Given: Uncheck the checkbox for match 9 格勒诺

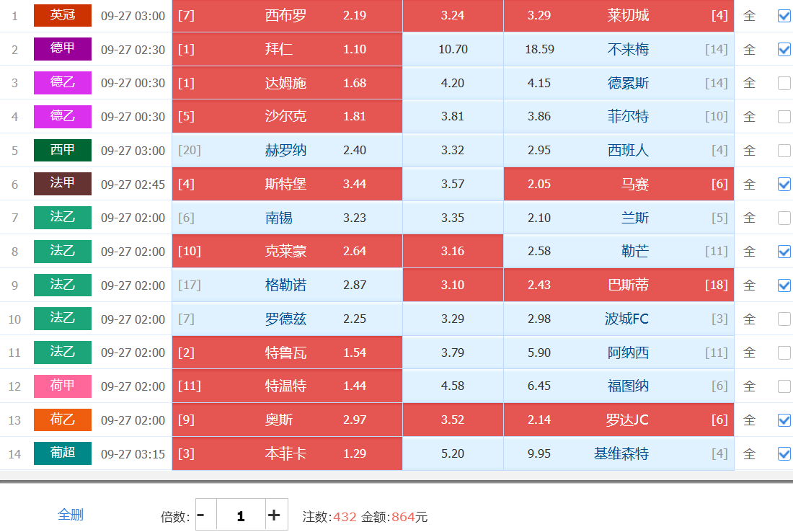Looking at the screenshot, I should 784,285.
